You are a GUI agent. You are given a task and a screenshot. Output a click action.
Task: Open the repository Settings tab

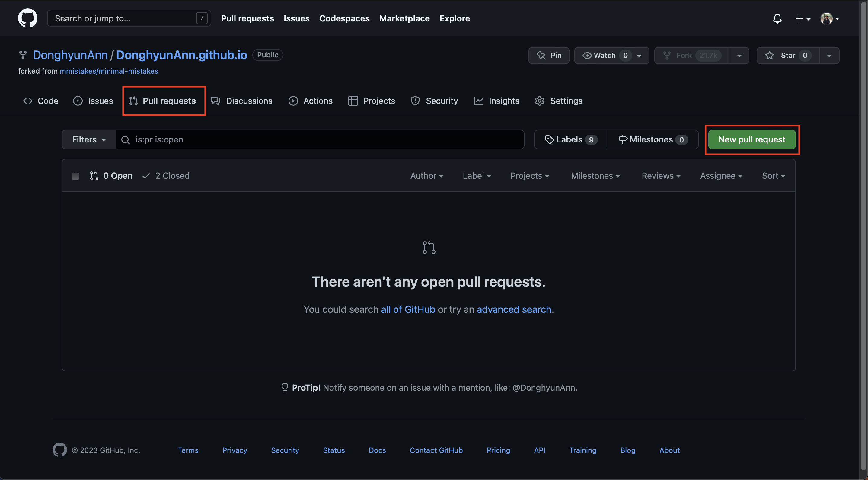tap(559, 101)
